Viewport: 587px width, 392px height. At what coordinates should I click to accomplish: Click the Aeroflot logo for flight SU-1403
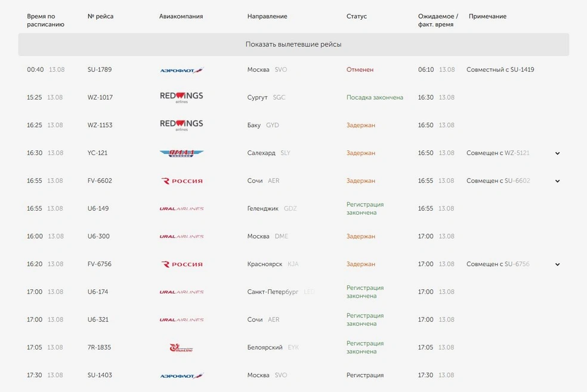(x=181, y=375)
